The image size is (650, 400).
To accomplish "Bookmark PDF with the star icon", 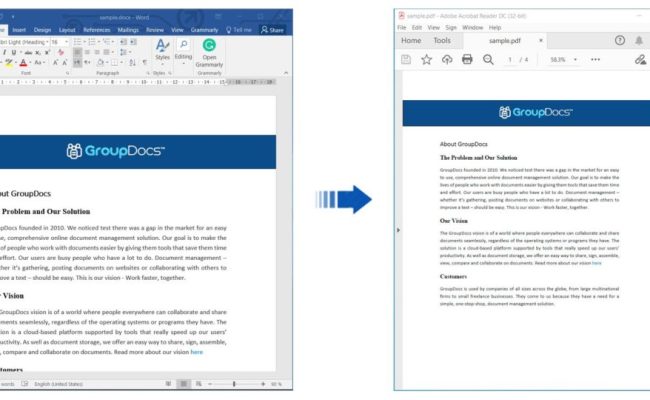I will [426, 59].
